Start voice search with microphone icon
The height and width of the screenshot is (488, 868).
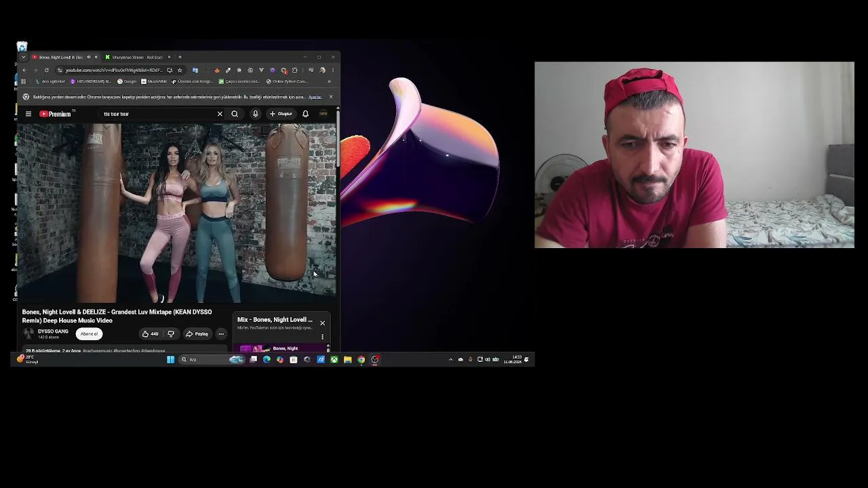coord(256,114)
